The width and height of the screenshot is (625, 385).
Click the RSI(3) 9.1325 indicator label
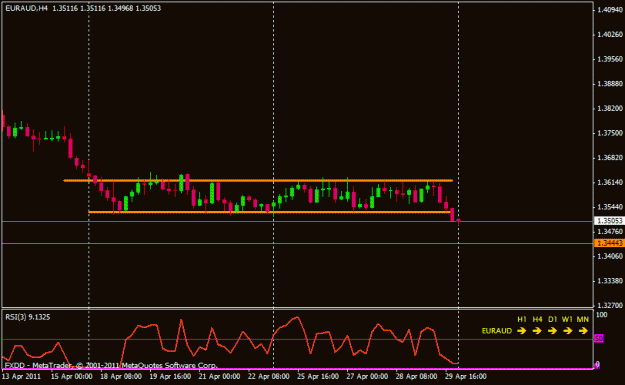(28, 317)
